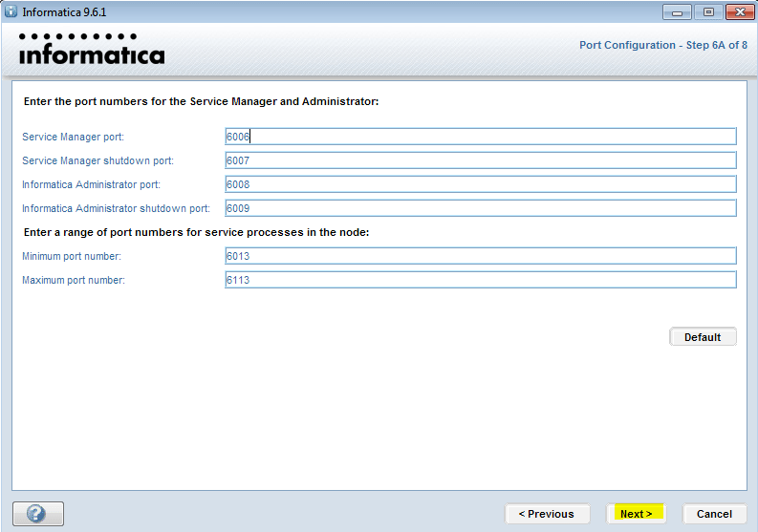Click the Service Manager shutdown port field

[x=481, y=160]
